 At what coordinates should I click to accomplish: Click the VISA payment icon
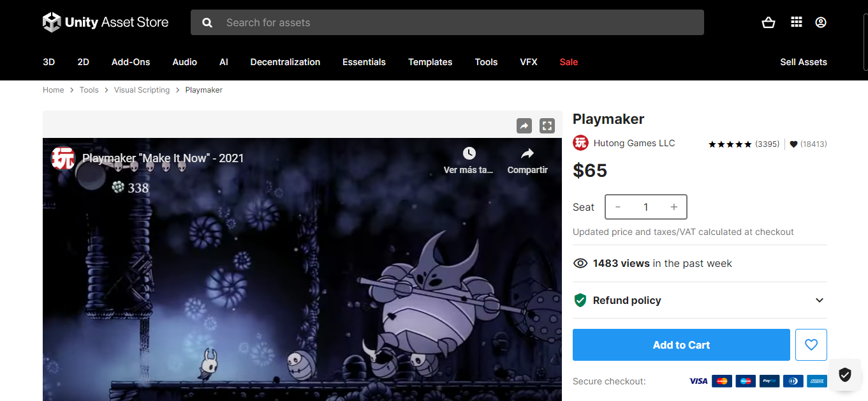(698, 381)
